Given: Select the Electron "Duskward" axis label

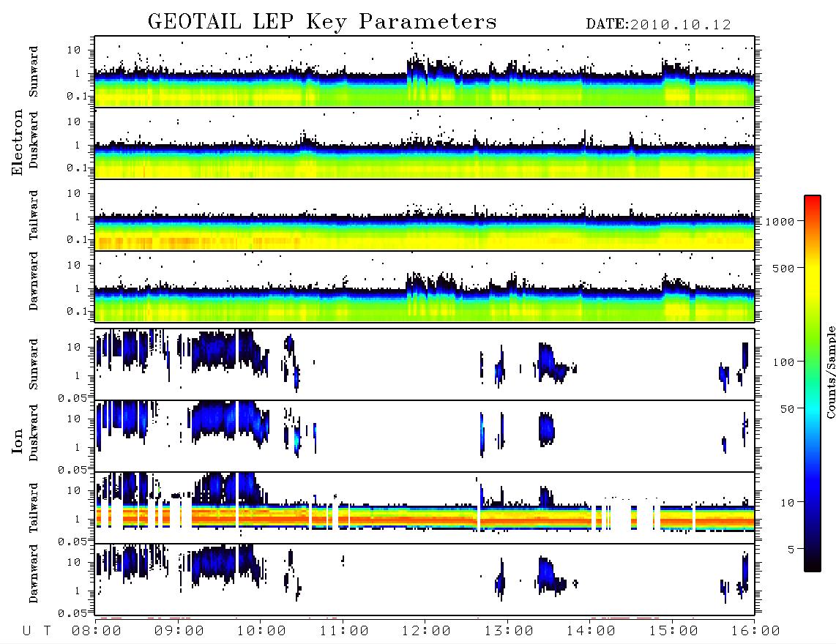Looking at the screenshot, I should tap(34, 140).
